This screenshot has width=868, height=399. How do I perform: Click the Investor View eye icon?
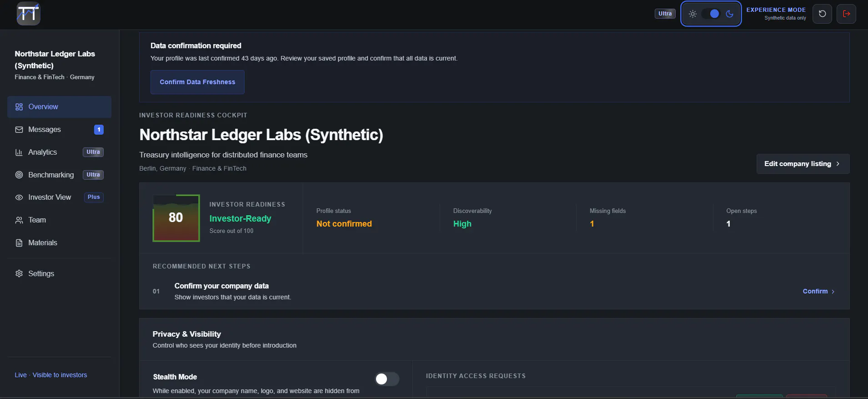tap(19, 197)
